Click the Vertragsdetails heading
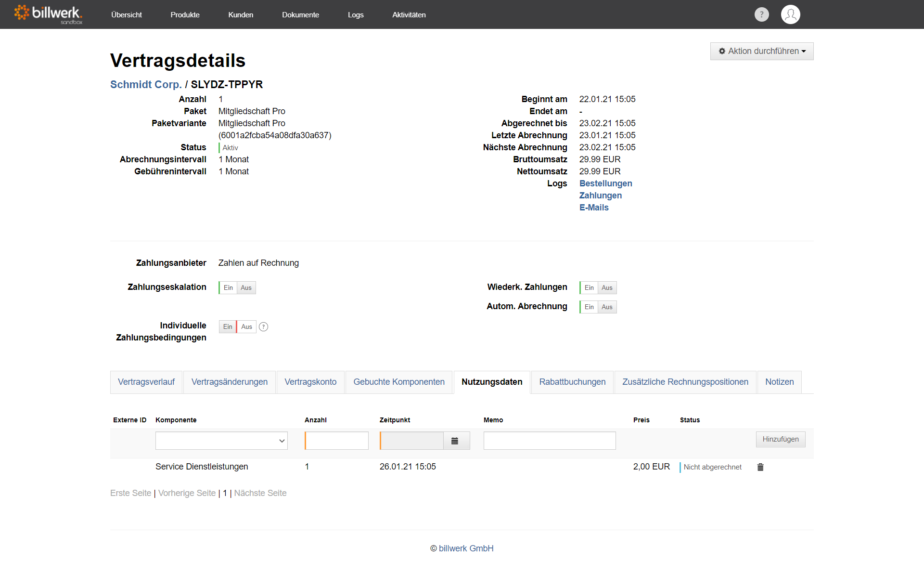The width and height of the screenshot is (924, 561). pos(178,61)
